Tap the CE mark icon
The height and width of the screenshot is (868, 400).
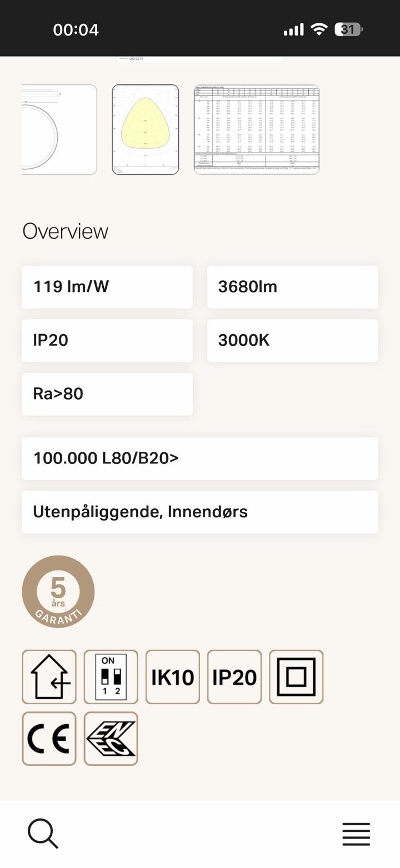coord(49,739)
